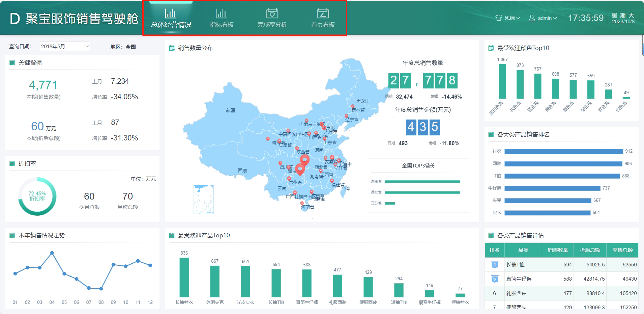Click the 各大类产品销售排名 panel icon
The image size is (644, 314).
click(491, 134)
